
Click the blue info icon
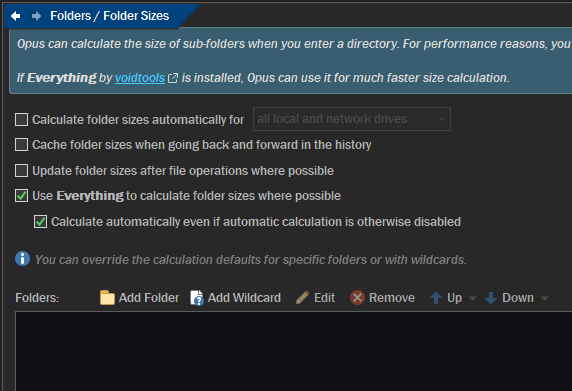pos(23,259)
